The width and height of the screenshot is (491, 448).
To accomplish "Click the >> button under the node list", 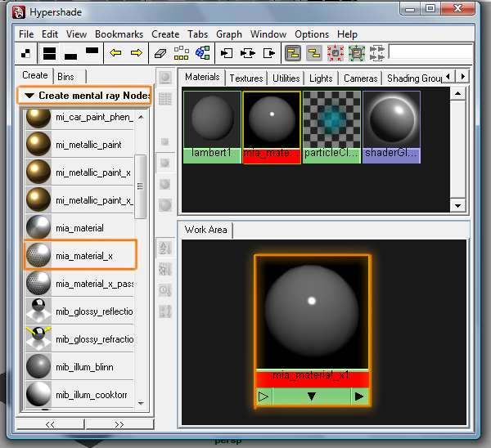I will (119, 424).
